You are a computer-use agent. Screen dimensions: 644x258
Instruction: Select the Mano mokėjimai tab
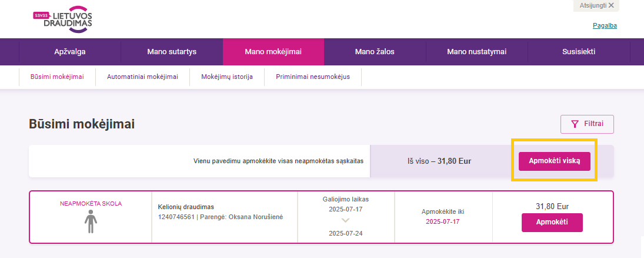(273, 52)
